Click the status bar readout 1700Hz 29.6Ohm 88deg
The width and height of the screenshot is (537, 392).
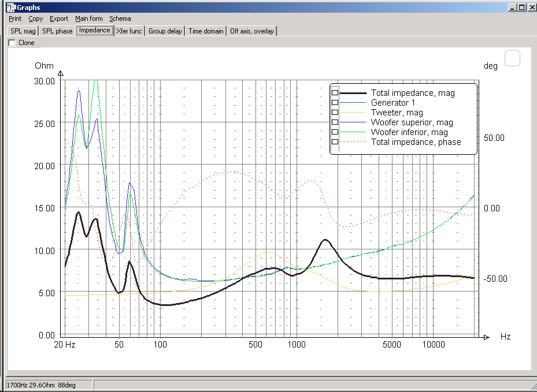click(x=41, y=385)
